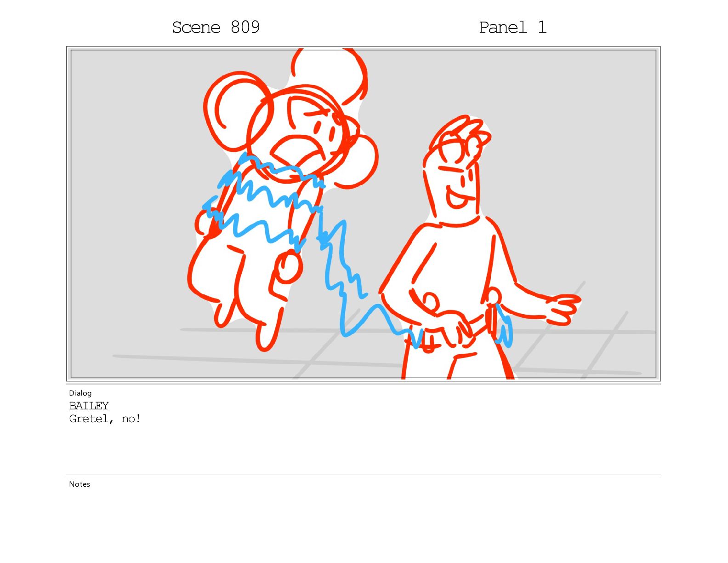Viewport: 728px width, 563px height.
Task: Select the storyboard panel drawing
Action: (x=364, y=214)
